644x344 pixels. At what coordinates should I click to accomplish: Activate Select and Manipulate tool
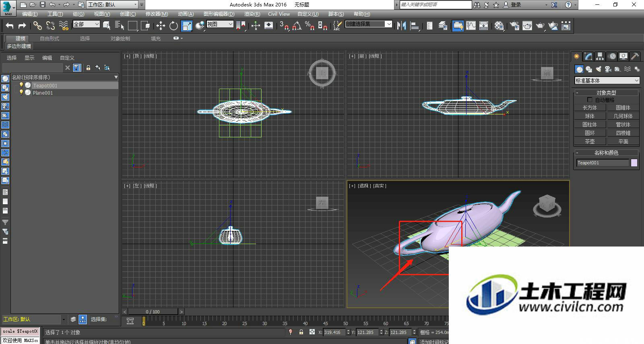[256, 26]
